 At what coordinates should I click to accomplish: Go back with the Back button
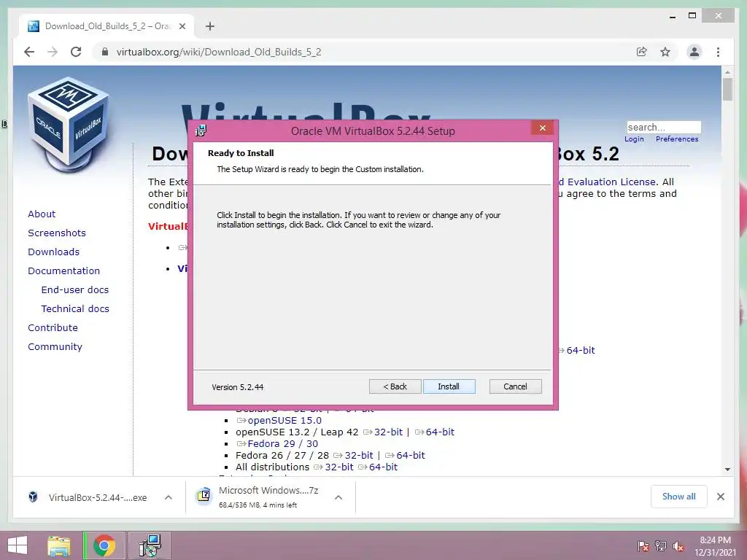[x=395, y=386]
